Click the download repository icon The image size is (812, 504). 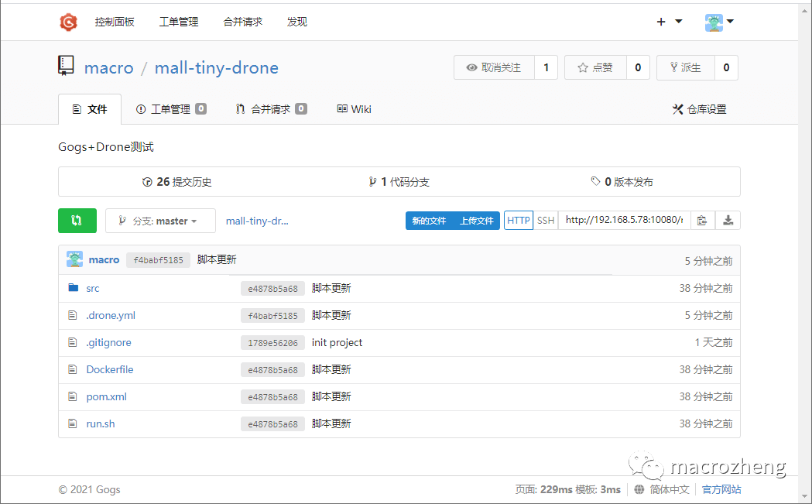click(x=728, y=221)
